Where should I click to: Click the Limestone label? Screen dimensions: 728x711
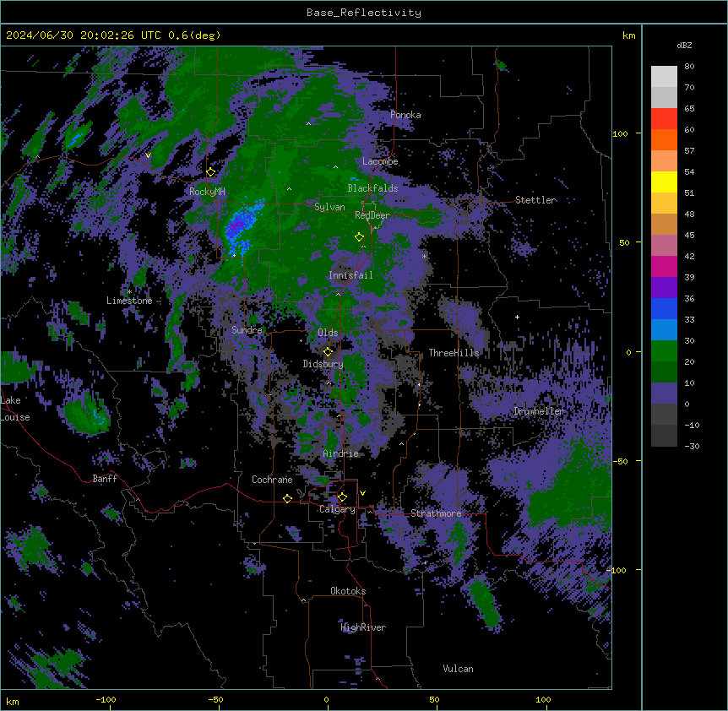point(129,301)
